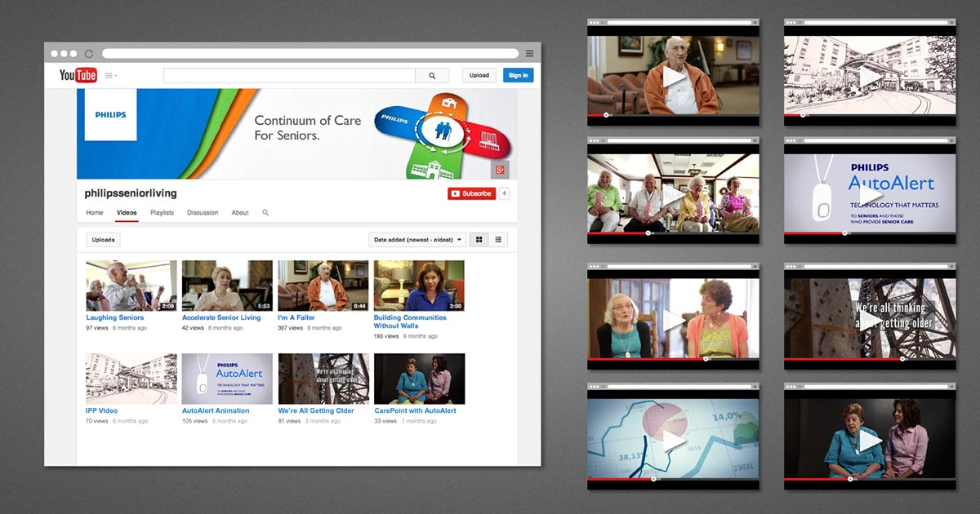The height and width of the screenshot is (514, 980).
Task: Seek on the chart graphic video progress bar
Action: (x=674, y=479)
